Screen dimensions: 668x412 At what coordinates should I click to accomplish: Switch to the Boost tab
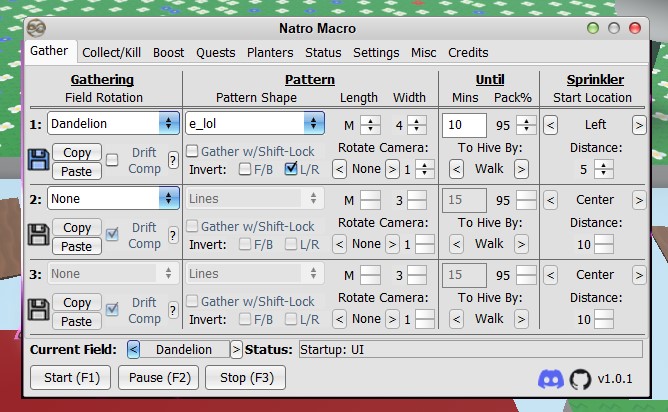tap(169, 53)
